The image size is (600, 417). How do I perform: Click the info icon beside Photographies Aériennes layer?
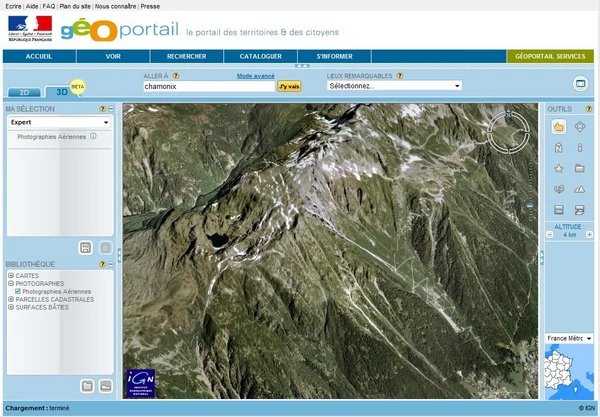pyautogui.click(x=93, y=136)
